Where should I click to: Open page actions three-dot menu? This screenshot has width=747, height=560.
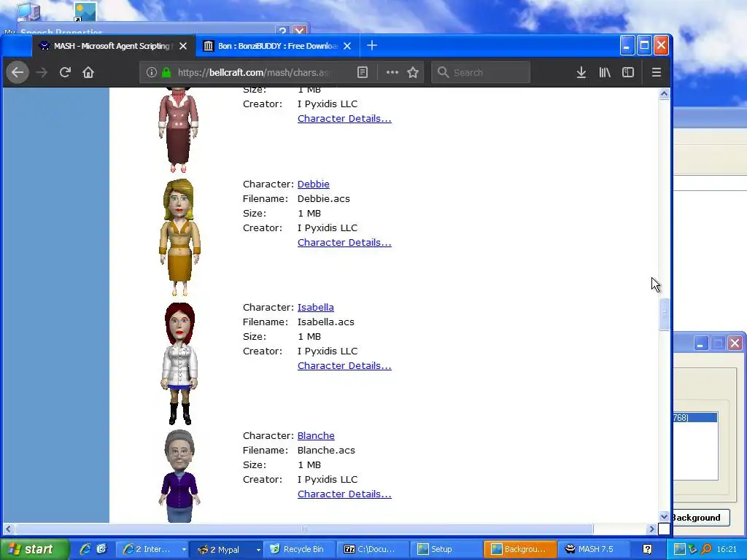(x=392, y=72)
